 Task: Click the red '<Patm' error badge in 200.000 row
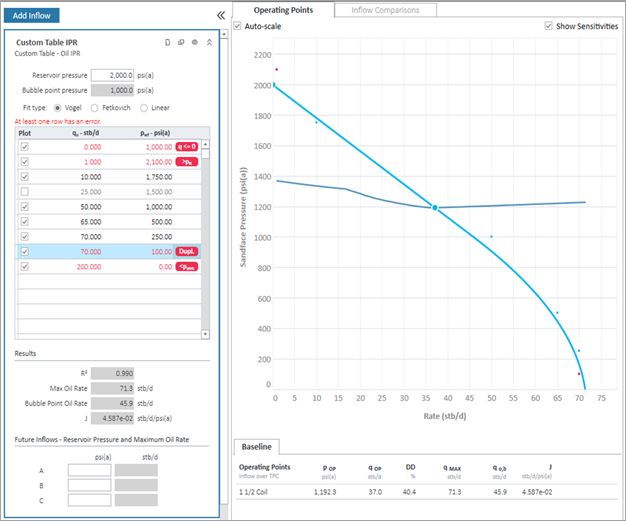pos(187,267)
